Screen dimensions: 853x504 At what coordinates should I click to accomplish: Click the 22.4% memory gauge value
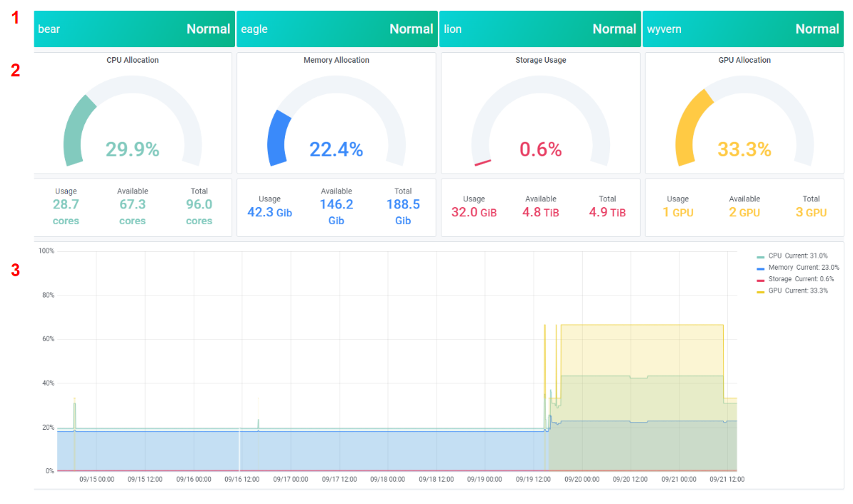[336, 149]
